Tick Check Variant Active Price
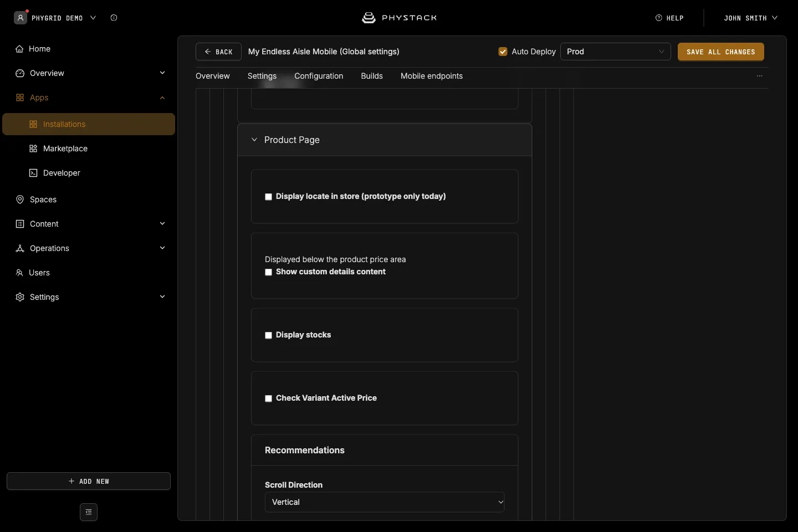798x532 pixels. (x=269, y=398)
